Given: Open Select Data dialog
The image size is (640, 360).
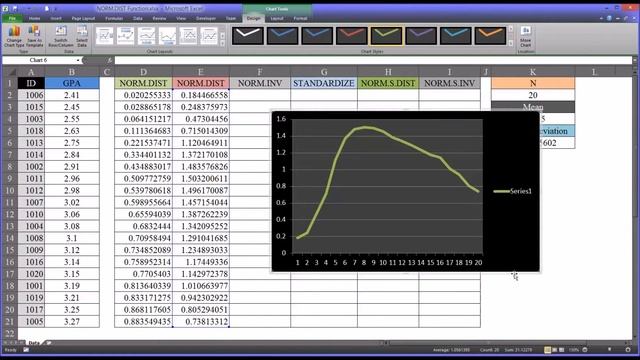Looking at the screenshot, I should [x=82, y=36].
